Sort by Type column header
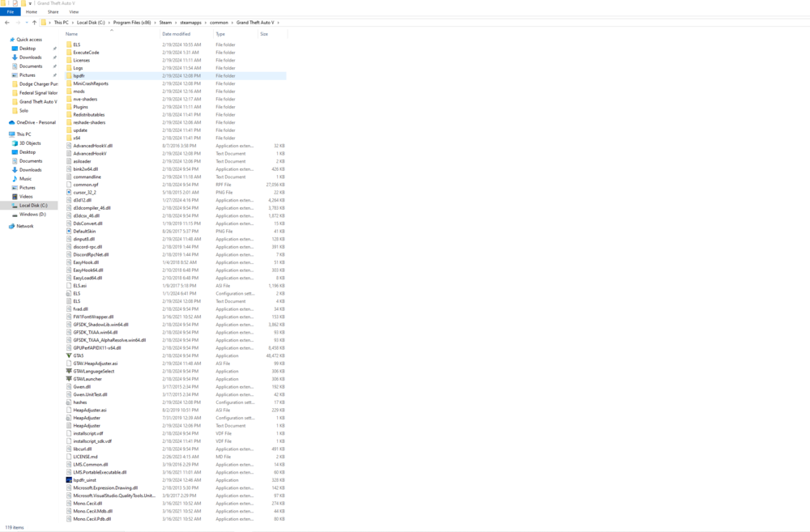The width and height of the screenshot is (810, 532). (220, 34)
